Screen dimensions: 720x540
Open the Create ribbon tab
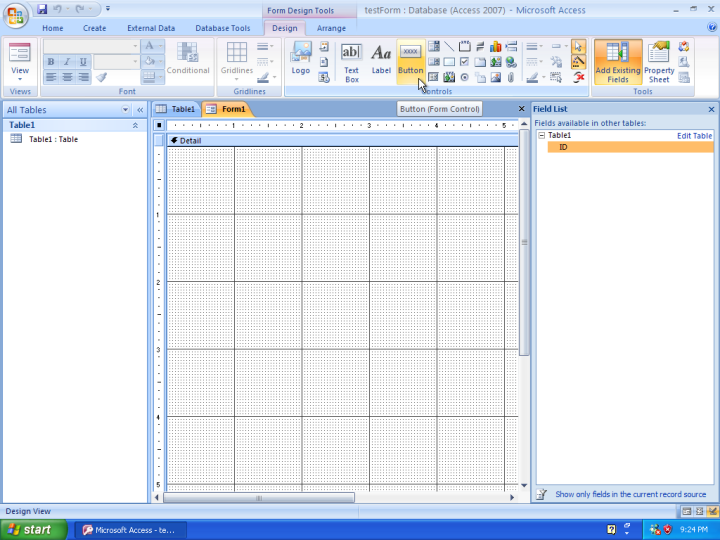(95, 28)
